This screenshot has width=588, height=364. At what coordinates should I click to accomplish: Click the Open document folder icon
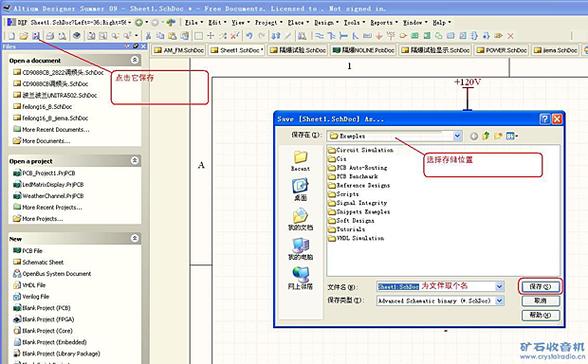point(24,36)
